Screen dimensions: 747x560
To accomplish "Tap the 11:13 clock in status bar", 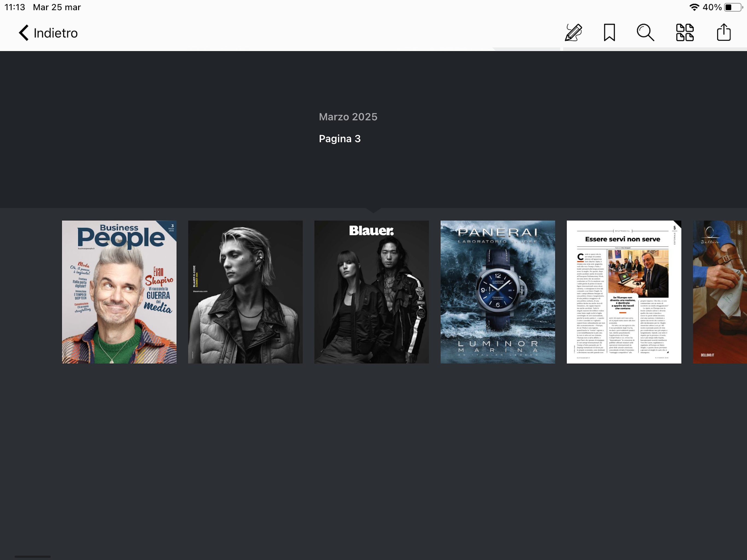I will pyautogui.click(x=14, y=7).
